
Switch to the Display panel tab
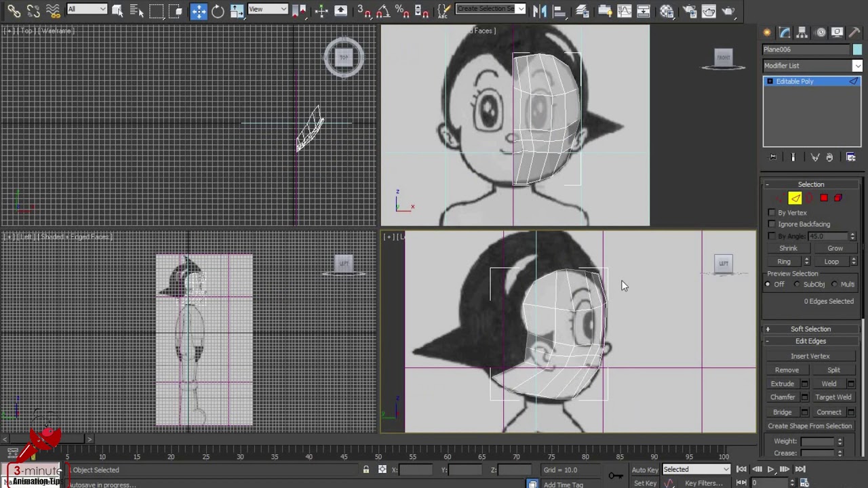coord(837,32)
